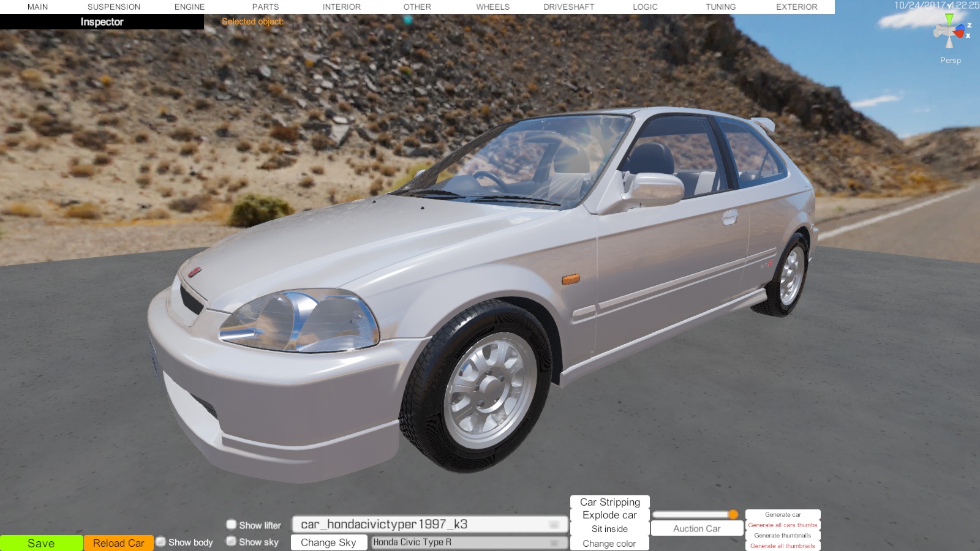This screenshot has height=551, width=980.
Task: Click the blue Z-axis cone on gizmo
Action: click(x=960, y=27)
